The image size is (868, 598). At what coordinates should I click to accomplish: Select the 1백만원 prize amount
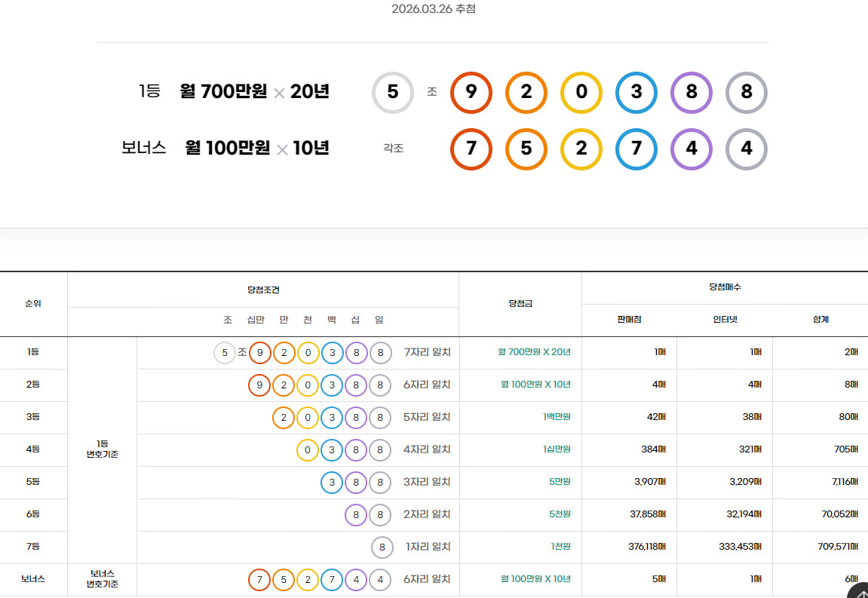557,417
